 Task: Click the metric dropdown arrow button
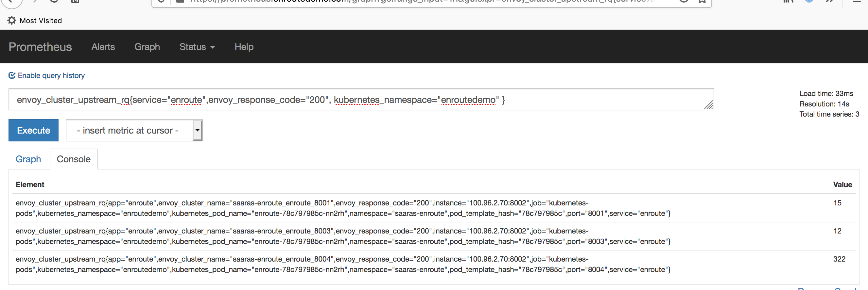point(198,130)
